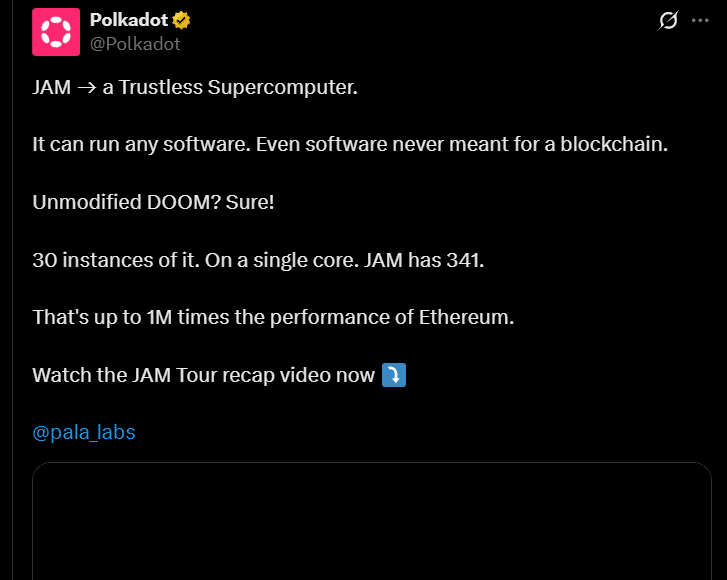Click the arrow symbol after JAM
The height and width of the screenshot is (580, 727).
tap(86, 88)
